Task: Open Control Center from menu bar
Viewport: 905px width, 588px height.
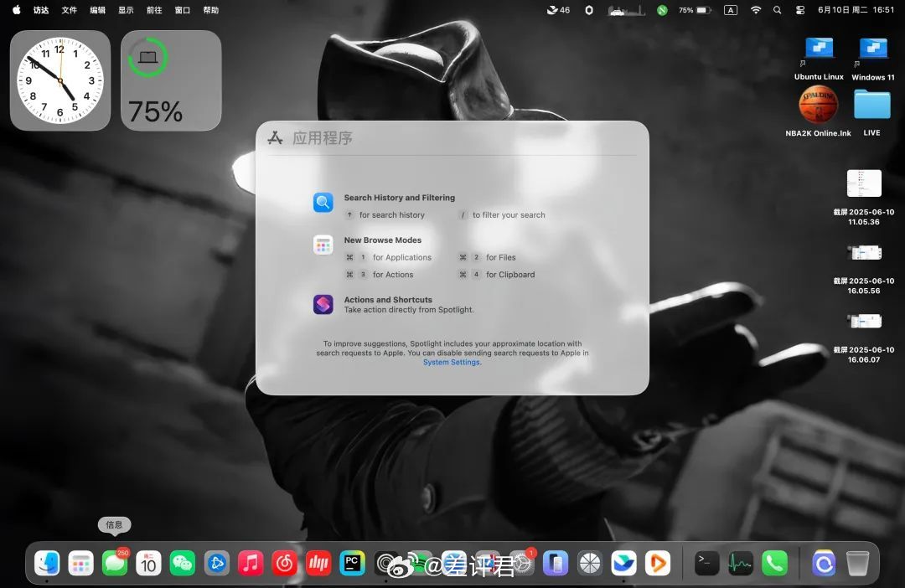Action: click(x=800, y=10)
